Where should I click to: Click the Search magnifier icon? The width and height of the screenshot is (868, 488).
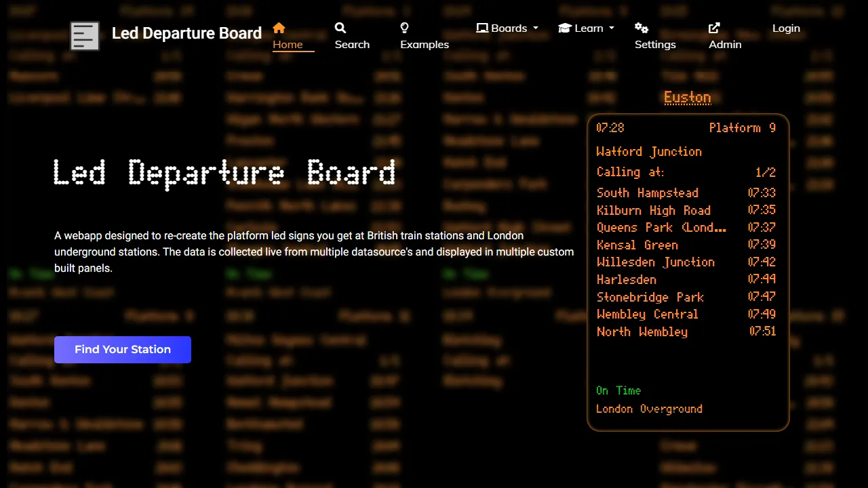(340, 28)
